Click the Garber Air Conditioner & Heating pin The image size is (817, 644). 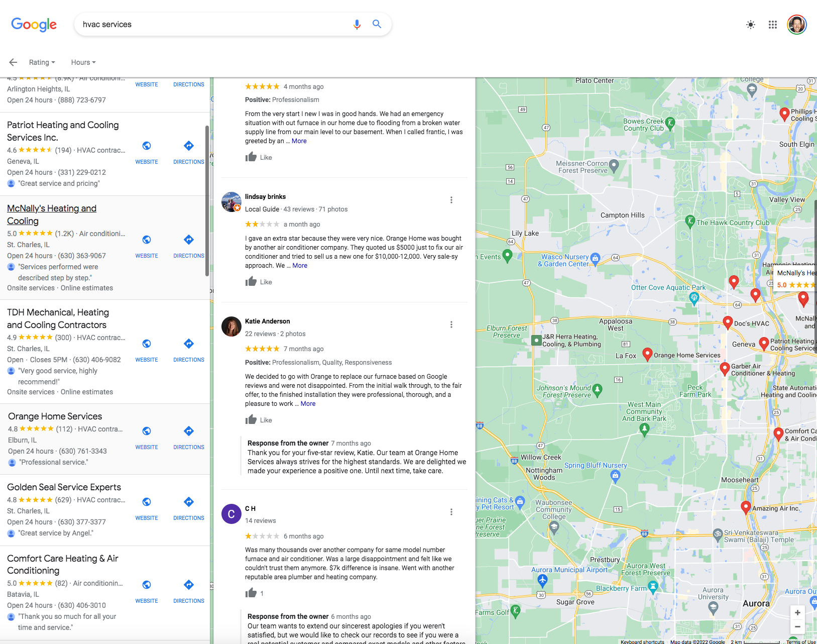(x=725, y=369)
